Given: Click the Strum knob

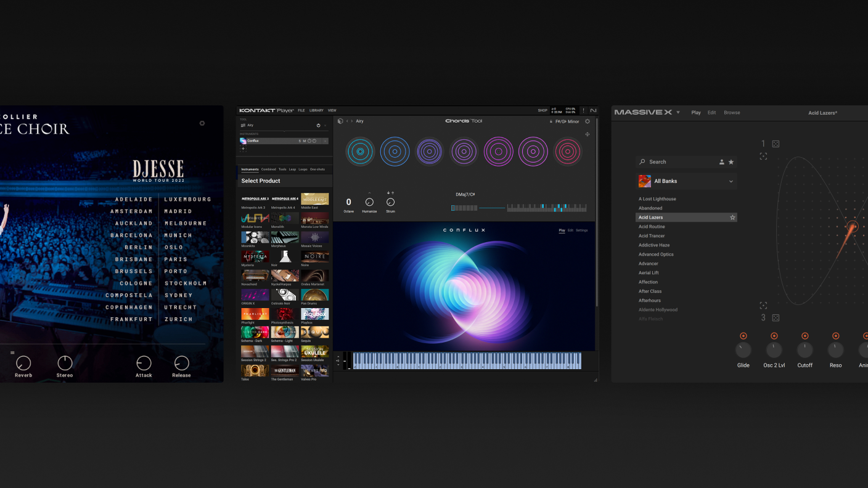Looking at the screenshot, I should [390, 202].
